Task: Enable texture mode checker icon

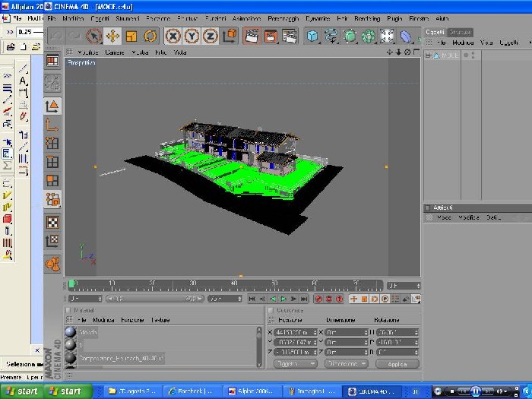Action: coord(52,223)
